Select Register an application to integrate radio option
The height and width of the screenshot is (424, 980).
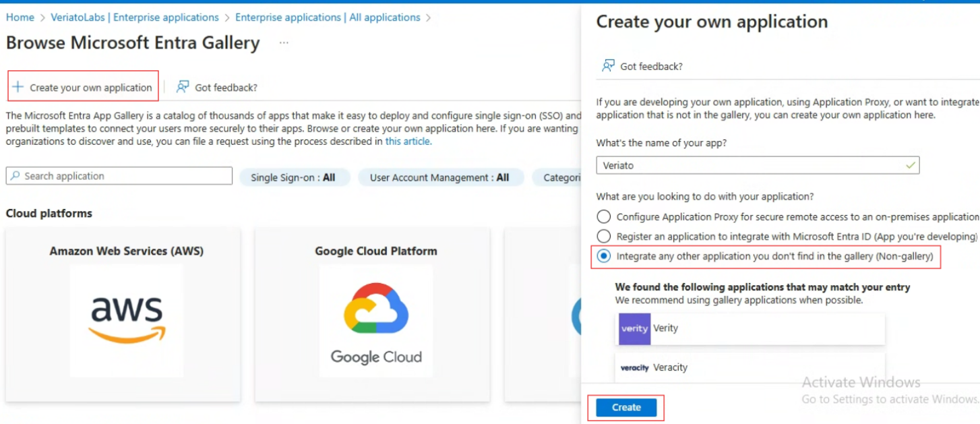(x=604, y=237)
